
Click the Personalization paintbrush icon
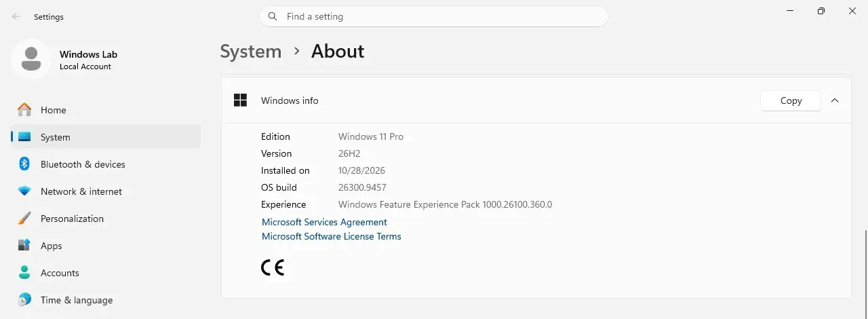(24, 219)
